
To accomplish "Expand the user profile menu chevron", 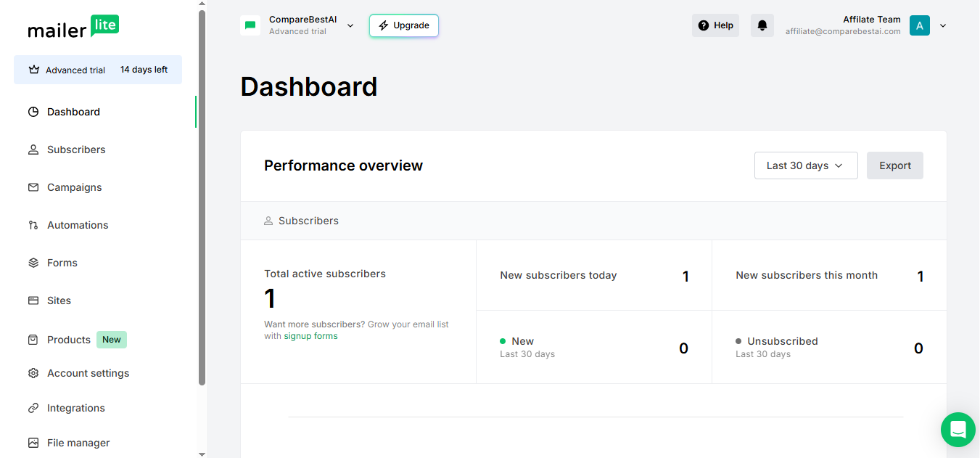I will pos(943,25).
